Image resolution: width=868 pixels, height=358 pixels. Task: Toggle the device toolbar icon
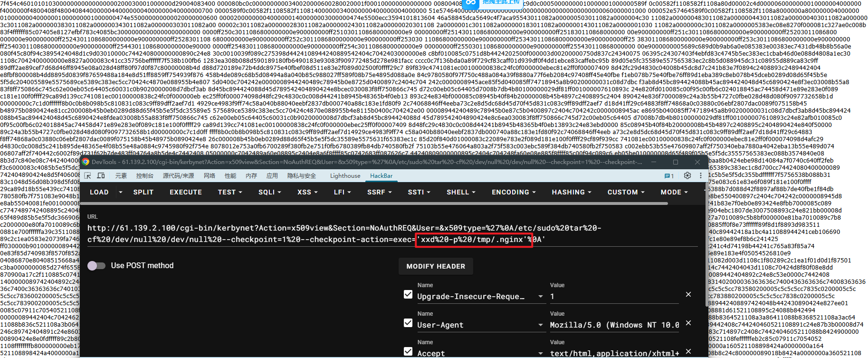point(101,175)
